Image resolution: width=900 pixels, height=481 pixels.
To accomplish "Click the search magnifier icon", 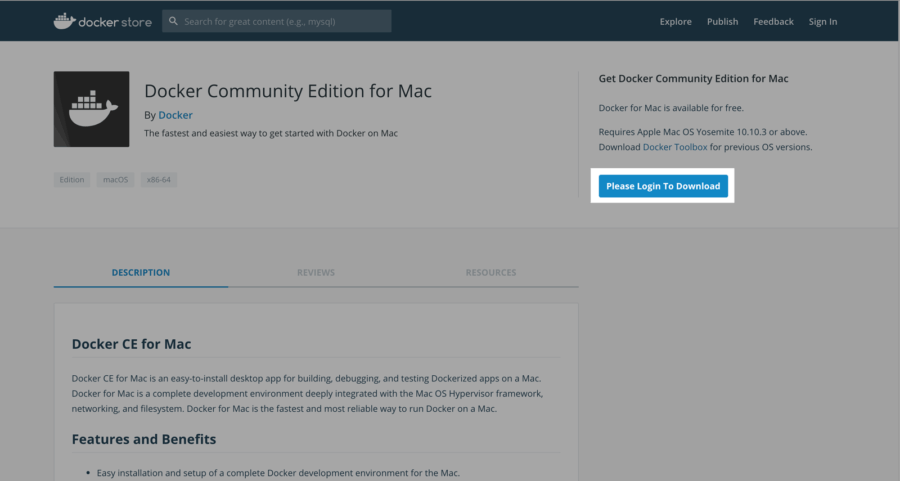I will coord(174,21).
